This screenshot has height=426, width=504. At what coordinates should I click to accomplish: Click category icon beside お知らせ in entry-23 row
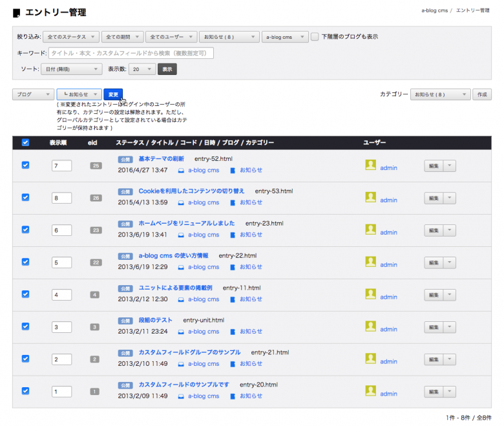[233, 235]
